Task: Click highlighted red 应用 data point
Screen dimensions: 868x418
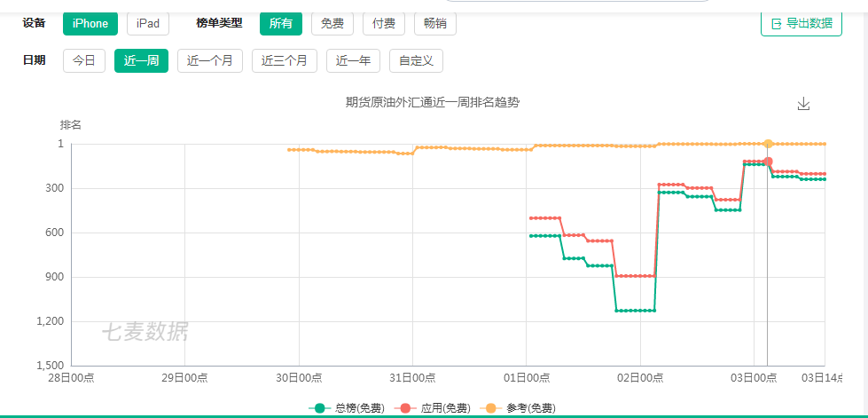Action: coord(768,162)
